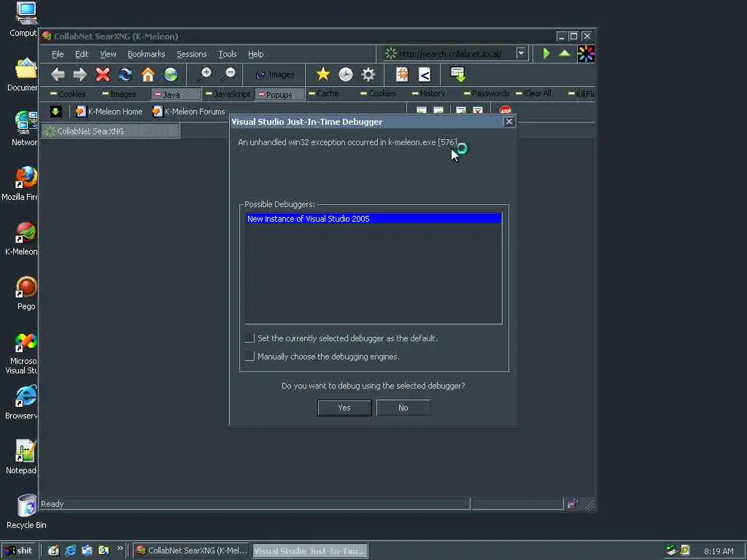Click the status bar security icon
The width and height of the screenshot is (747, 560).
tap(572, 504)
